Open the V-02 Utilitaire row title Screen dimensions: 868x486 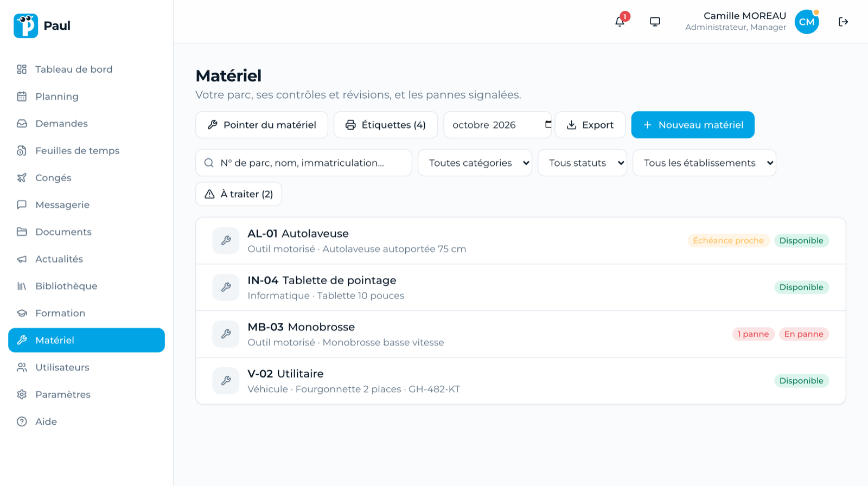tap(285, 374)
